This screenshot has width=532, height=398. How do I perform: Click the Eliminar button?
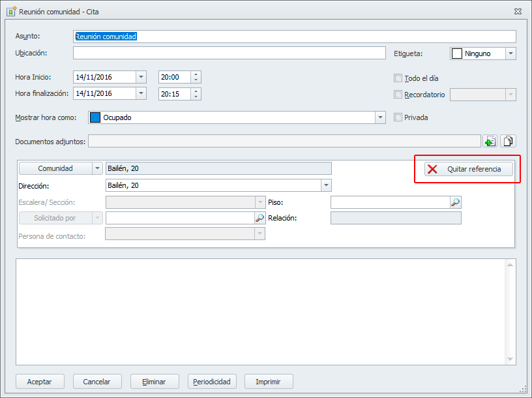155,382
